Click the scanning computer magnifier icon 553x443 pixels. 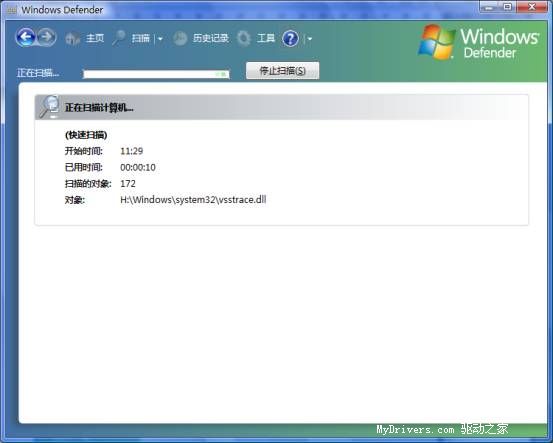click(49, 107)
